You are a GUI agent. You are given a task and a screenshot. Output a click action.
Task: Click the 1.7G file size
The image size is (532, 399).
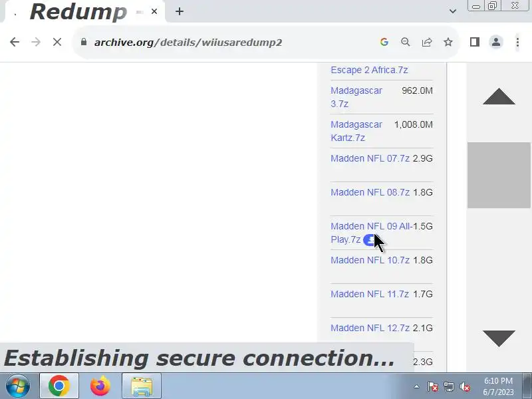tap(423, 294)
